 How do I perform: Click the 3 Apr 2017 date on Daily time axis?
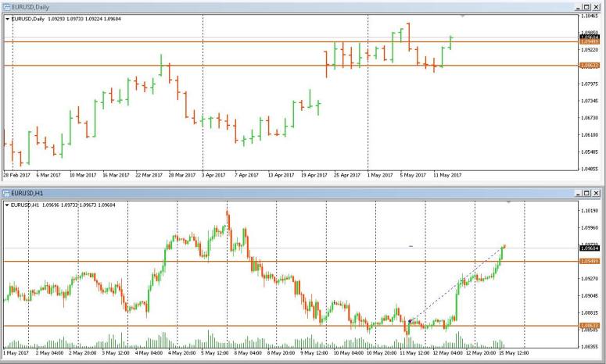point(213,175)
